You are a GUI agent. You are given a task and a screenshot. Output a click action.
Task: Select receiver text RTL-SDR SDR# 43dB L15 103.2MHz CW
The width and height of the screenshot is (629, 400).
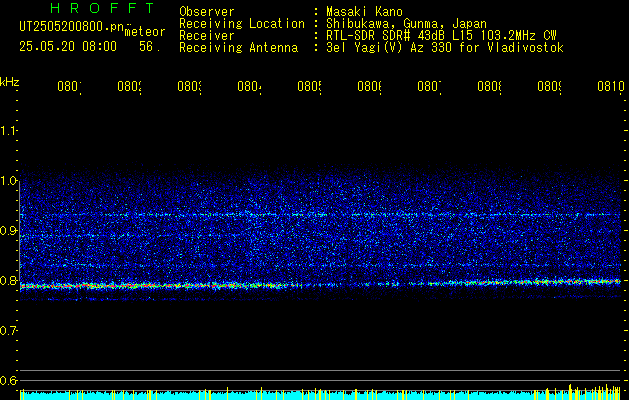tap(441, 36)
